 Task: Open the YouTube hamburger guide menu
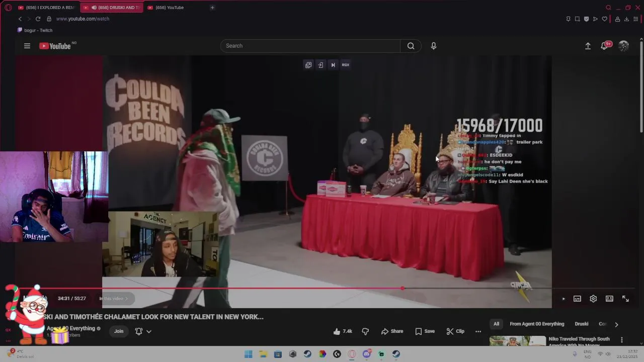(27, 46)
